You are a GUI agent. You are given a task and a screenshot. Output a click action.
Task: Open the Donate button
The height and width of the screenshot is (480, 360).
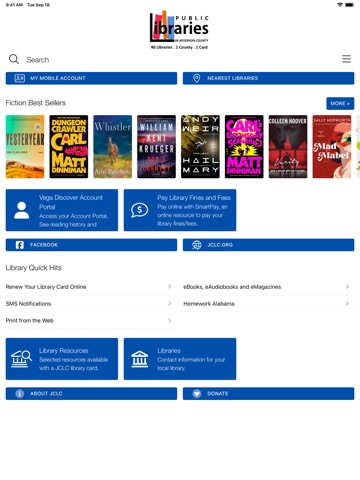268,394
